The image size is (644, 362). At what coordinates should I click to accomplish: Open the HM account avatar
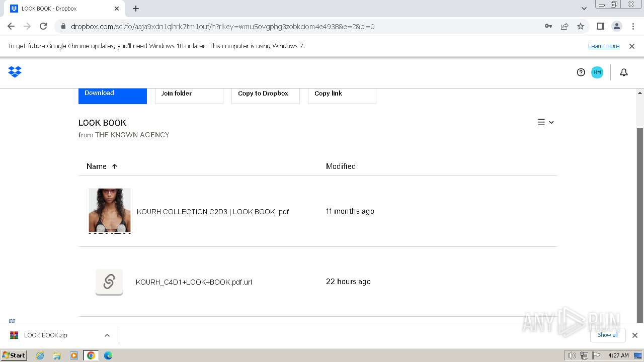[x=597, y=72]
